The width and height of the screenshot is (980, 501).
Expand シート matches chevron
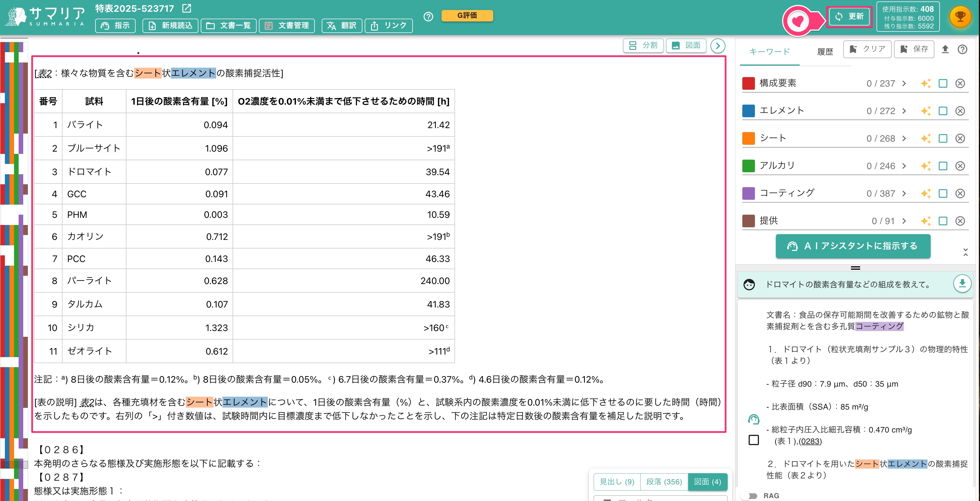pos(904,138)
